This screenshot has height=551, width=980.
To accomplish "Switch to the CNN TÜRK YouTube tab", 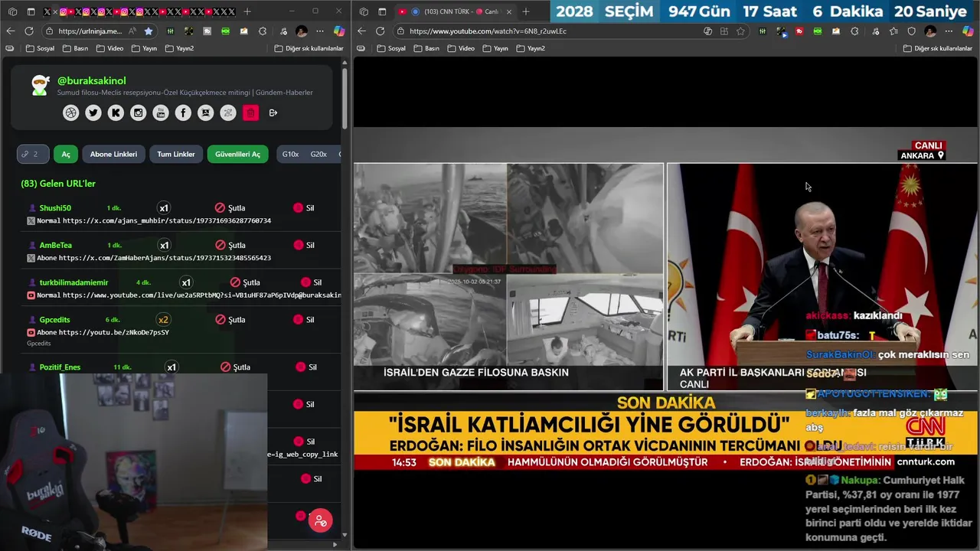I will coord(454,11).
